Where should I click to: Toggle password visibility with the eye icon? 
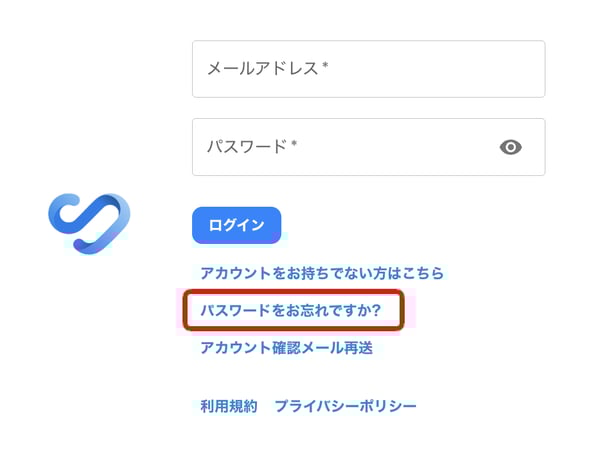click(510, 147)
